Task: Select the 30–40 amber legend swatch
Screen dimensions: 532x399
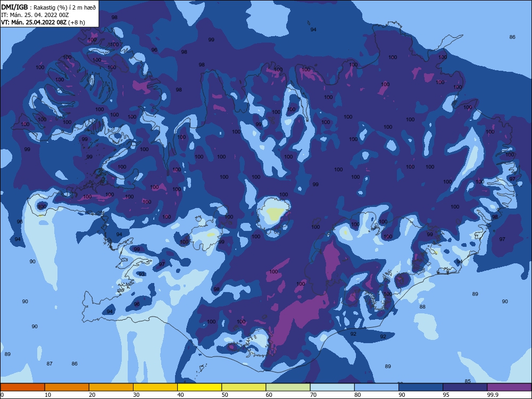Action: tap(155, 387)
